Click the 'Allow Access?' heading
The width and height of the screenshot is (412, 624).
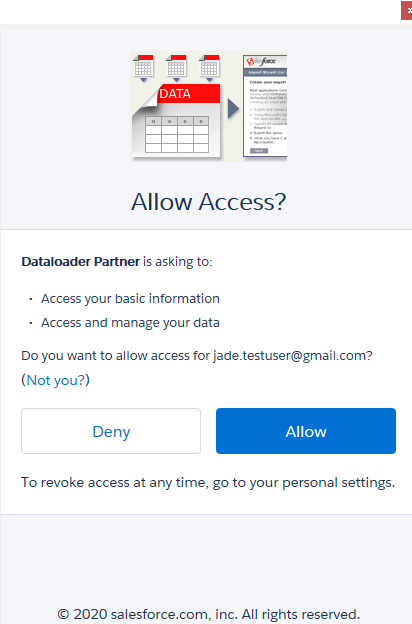coord(209,202)
